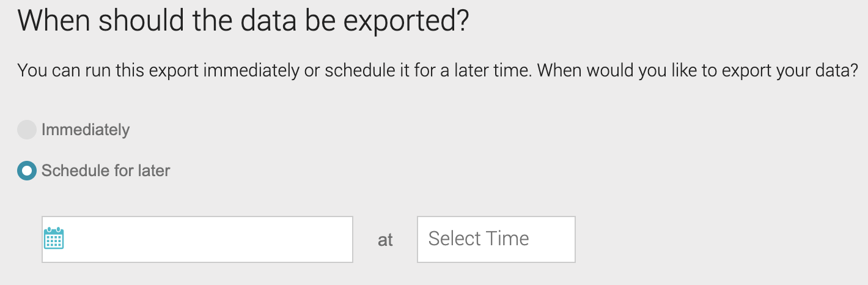Switch the export timing to Immediately

[27, 130]
